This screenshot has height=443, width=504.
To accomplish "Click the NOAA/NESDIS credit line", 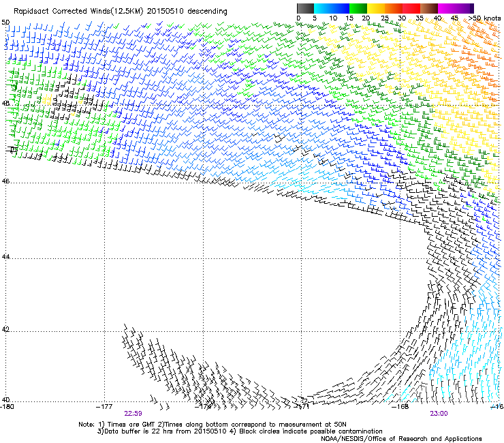I will pos(401,439).
